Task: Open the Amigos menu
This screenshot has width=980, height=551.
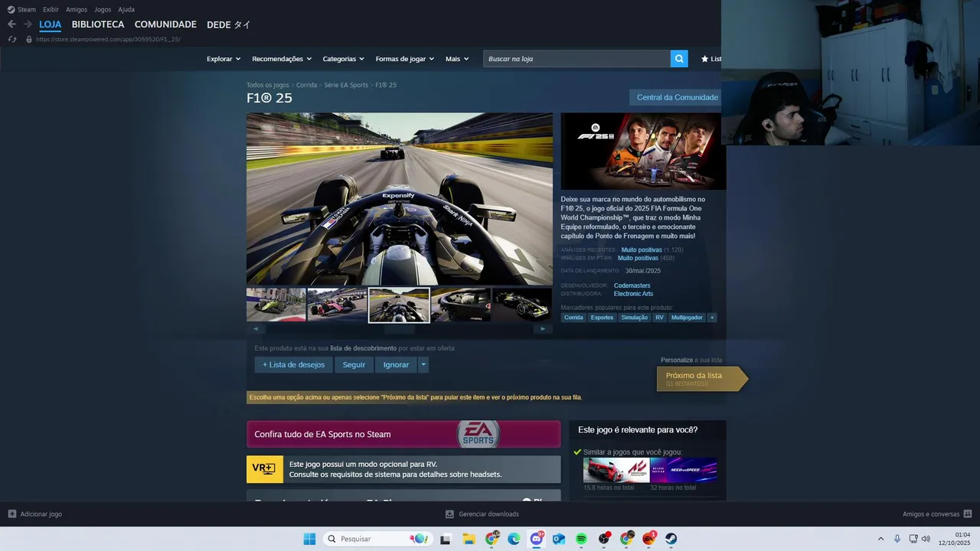Action: [x=77, y=9]
